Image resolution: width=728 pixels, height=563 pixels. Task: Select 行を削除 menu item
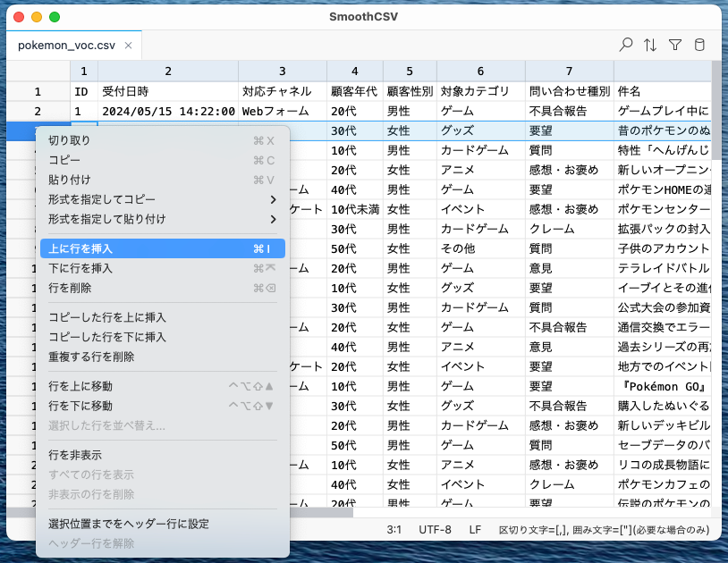pyautogui.click(x=161, y=288)
